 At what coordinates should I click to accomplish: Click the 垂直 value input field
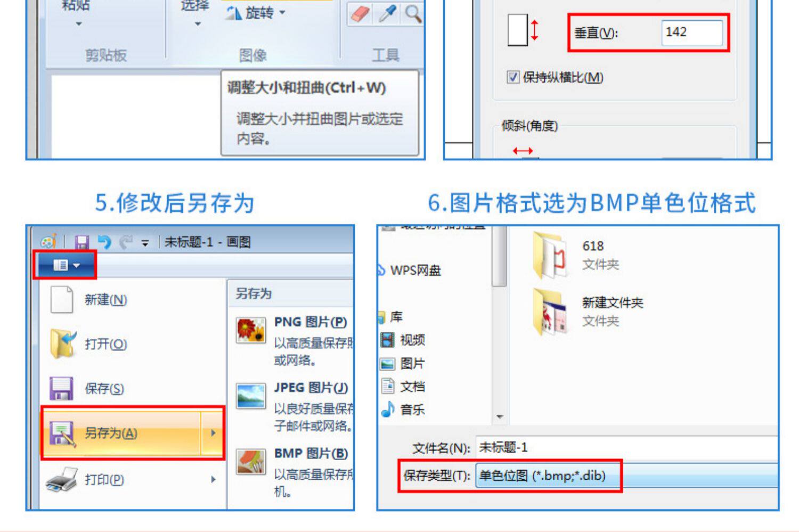tap(692, 32)
